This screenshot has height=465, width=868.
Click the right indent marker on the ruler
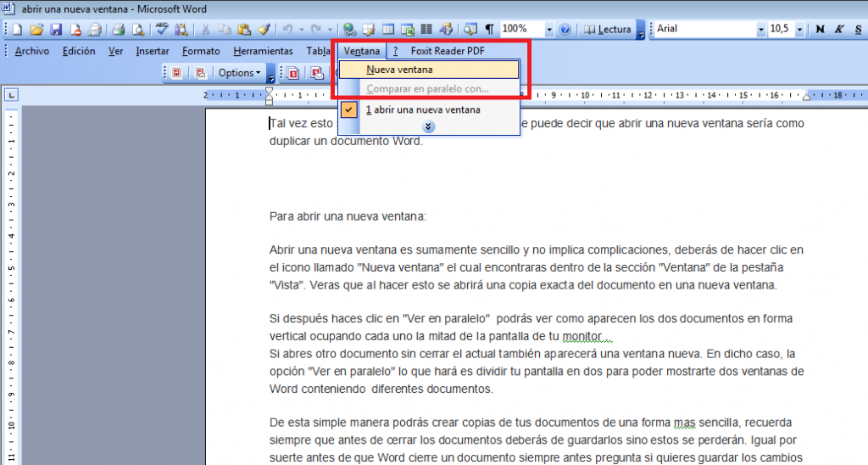coord(807,98)
